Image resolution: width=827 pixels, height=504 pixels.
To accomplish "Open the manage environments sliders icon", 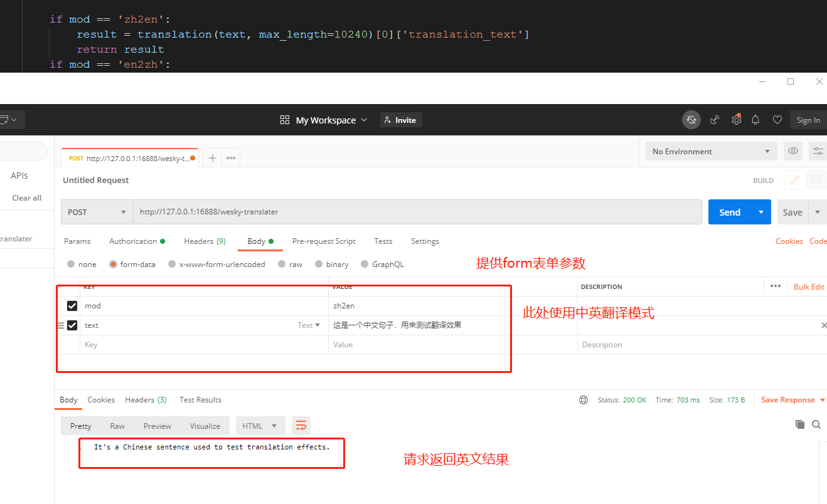I will (818, 151).
